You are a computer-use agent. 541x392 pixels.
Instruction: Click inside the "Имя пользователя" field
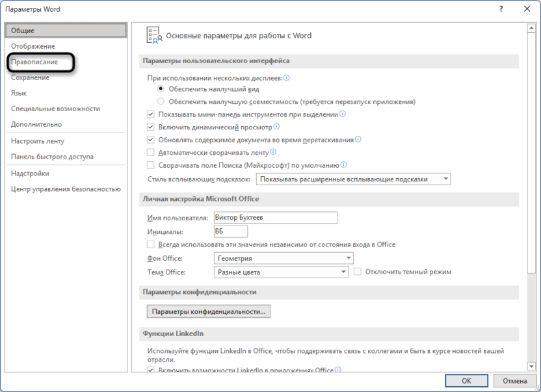coord(273,218)
